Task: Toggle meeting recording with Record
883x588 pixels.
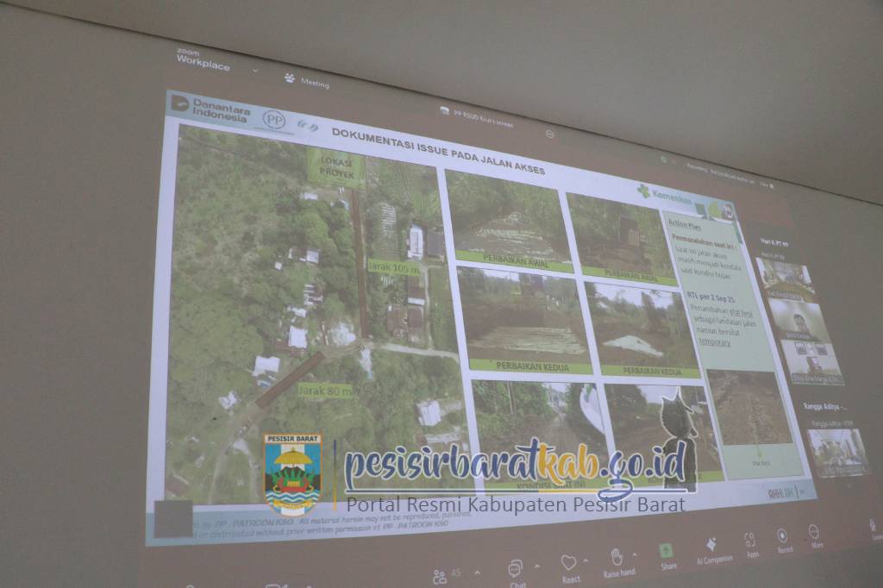Action: [782, 536]
